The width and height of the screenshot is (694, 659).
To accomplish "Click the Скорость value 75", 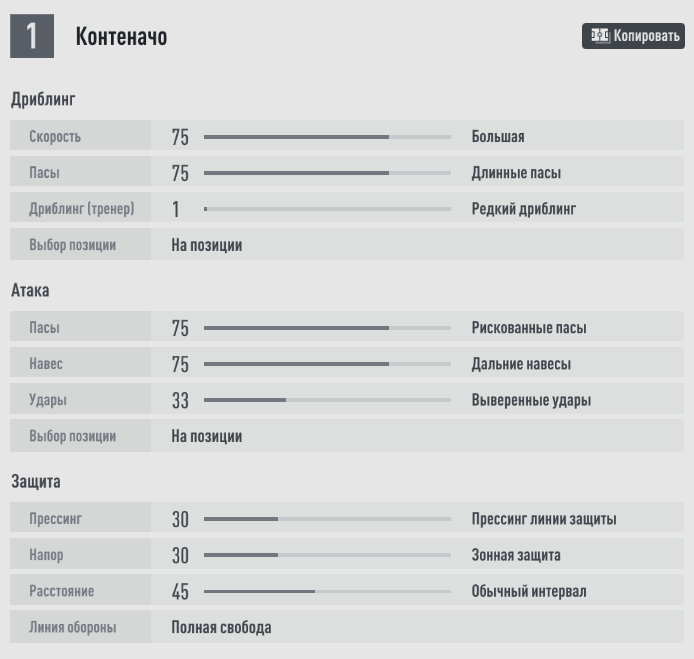I will (x=180, y=137).
